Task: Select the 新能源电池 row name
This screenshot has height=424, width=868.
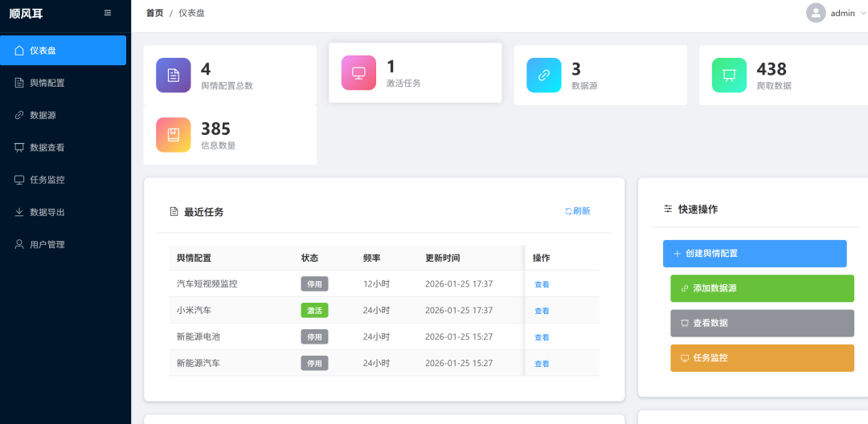Action: click(x=199, y=336)
